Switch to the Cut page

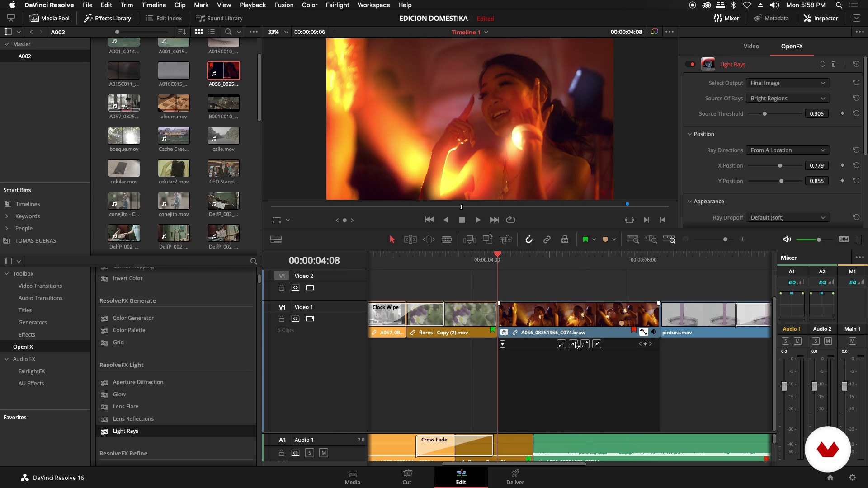[x=407, y=477]
